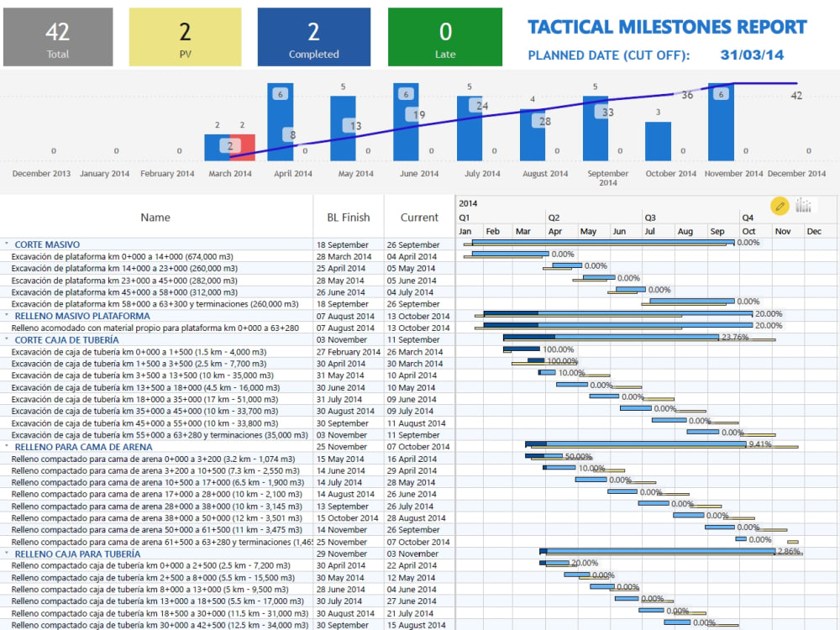The image size is (840, 630).
Task: Click the BL Finish column header
Action: (349, 218)
